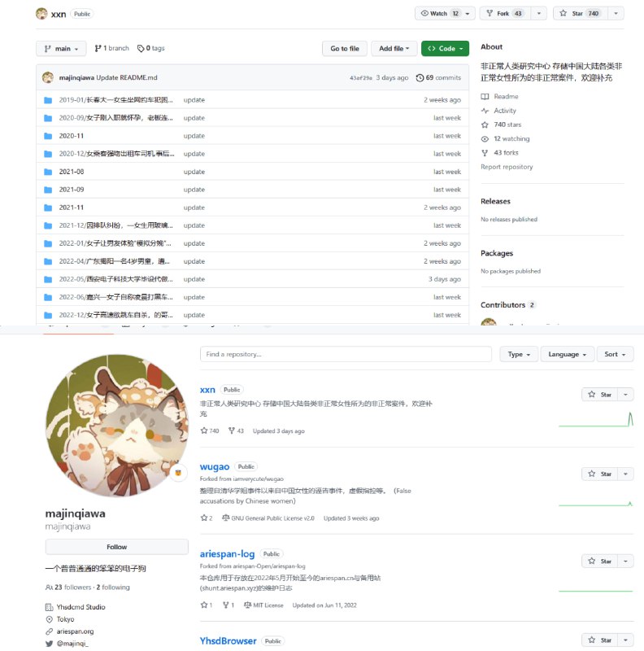Open the 2019-01 folder icon
Image resolution: width=644 pixels, height=651 pixels.
(x=48, y=100)
